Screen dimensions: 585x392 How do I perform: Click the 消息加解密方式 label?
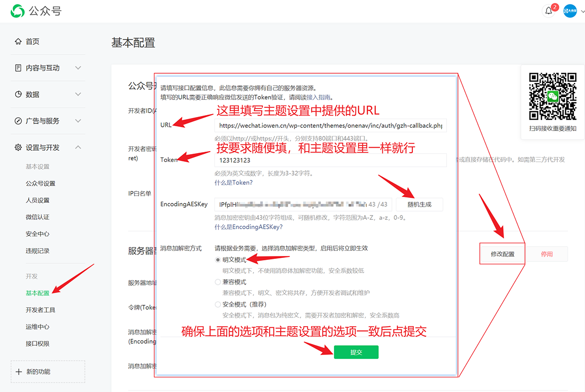coord(181,248)
